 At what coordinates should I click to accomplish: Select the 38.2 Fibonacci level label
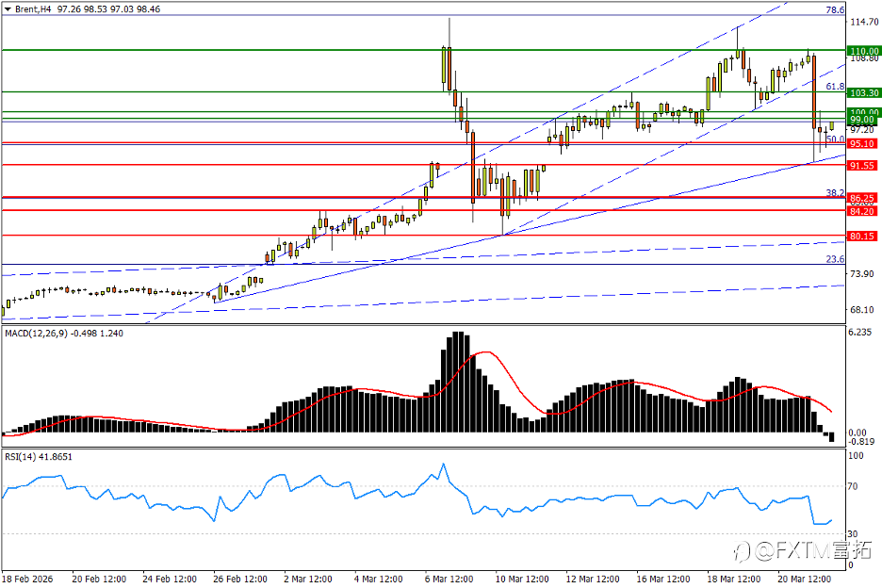click(x=835, y=193)
